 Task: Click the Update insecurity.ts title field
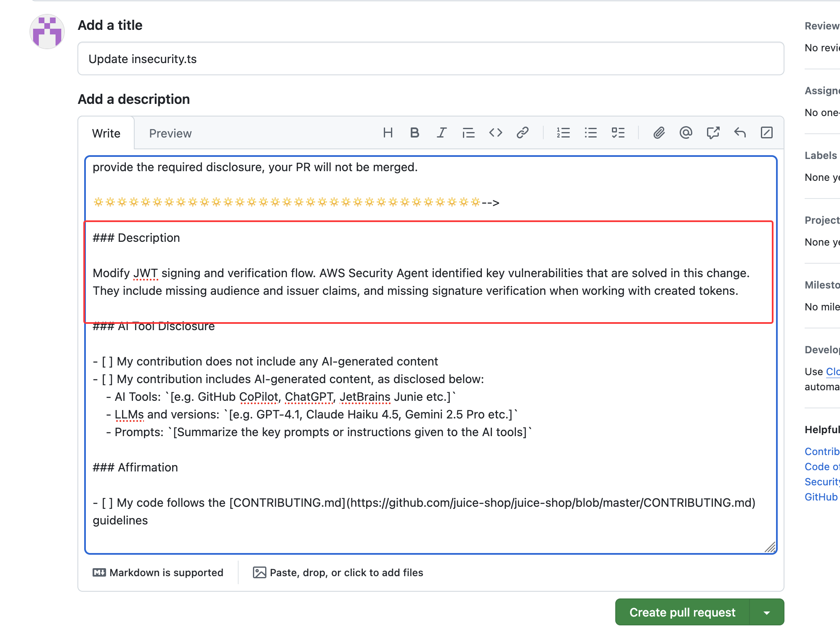point(430,59)
